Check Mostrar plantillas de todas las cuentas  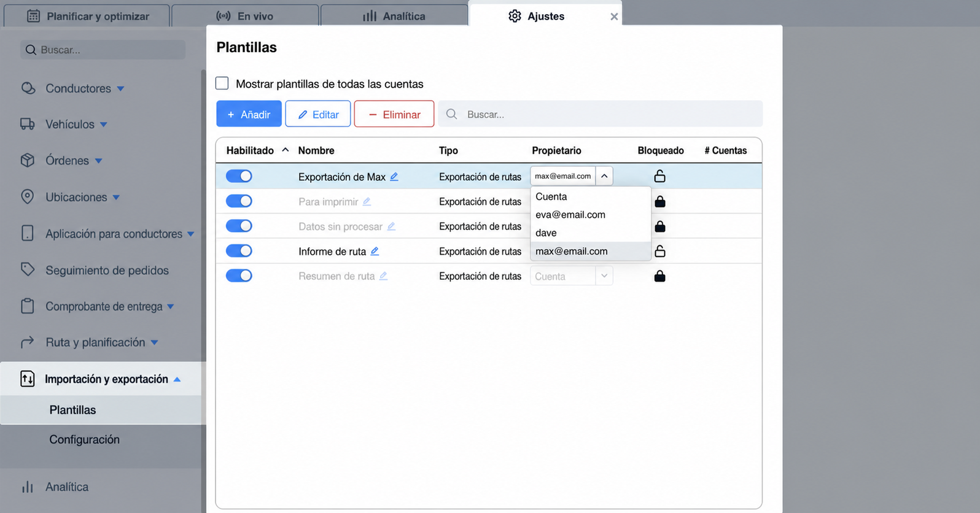222,83
